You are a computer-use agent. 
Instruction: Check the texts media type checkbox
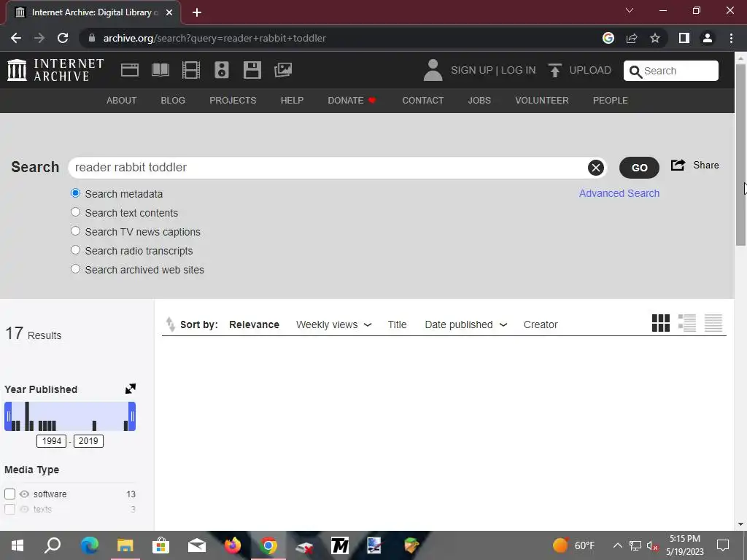(x=9, y=509)
